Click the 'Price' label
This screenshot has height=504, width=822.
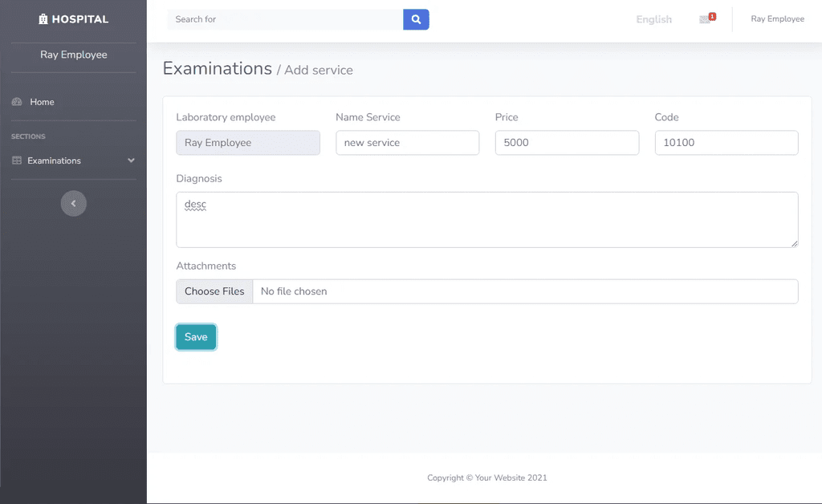point(507,117)
